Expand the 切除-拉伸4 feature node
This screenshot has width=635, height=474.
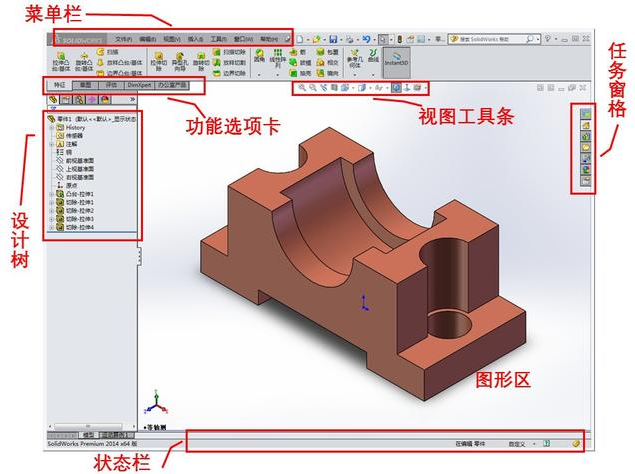pyautogui.click(x=51, y=227)
